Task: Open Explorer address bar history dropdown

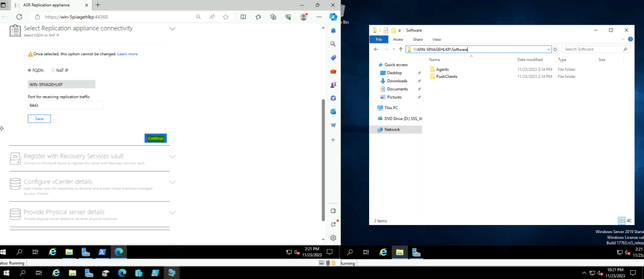Action: tap(548, 49)
